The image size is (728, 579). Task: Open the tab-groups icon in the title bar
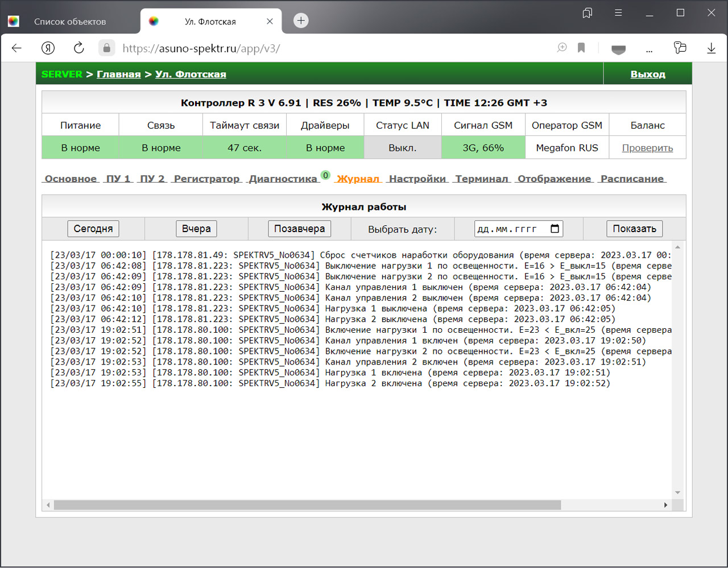pos(588,13)
